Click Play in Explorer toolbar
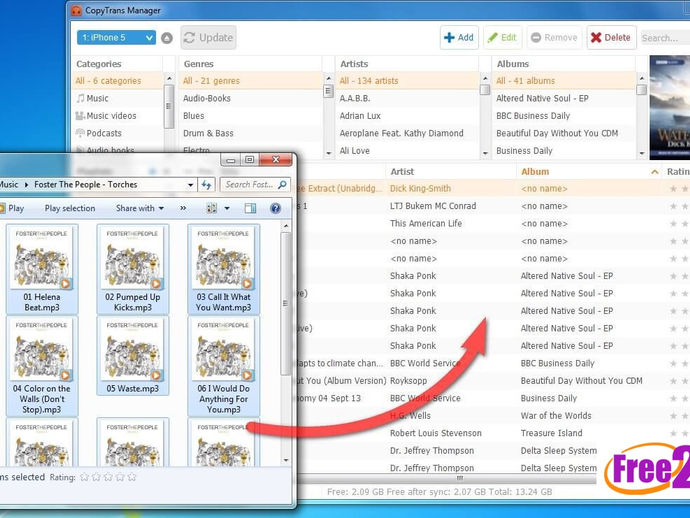690x518 pixels. [x=12, y=208]
